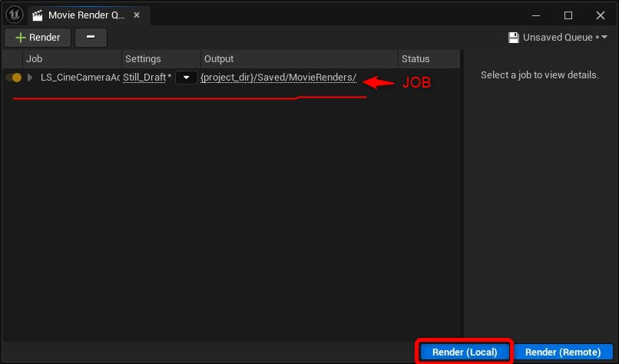Minimize the Movie Render Queue window
This screenshot has height=364, width=619.
click(536, 15)
